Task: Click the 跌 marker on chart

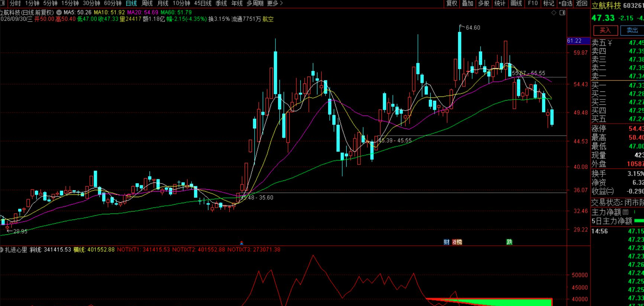Action: (510, 242)
